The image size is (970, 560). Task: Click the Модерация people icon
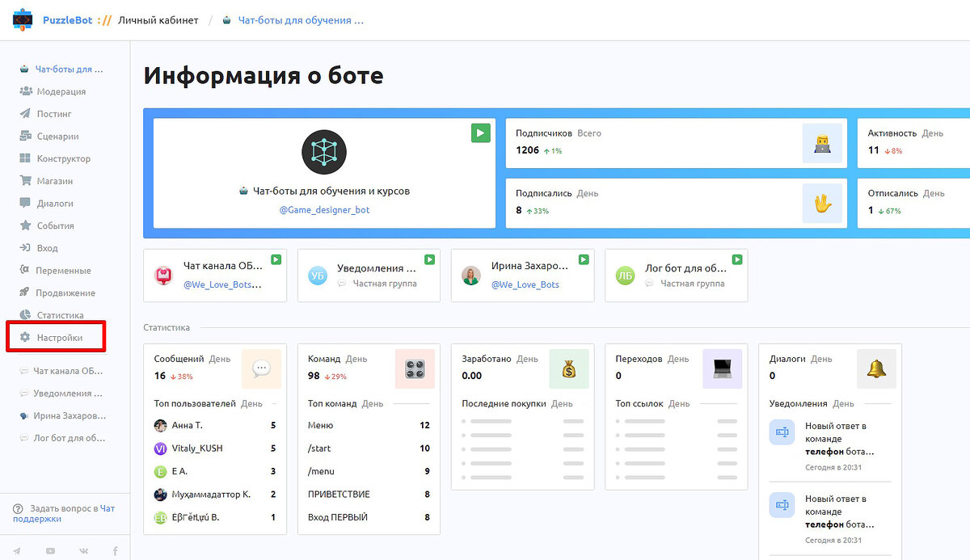[25, 91]
